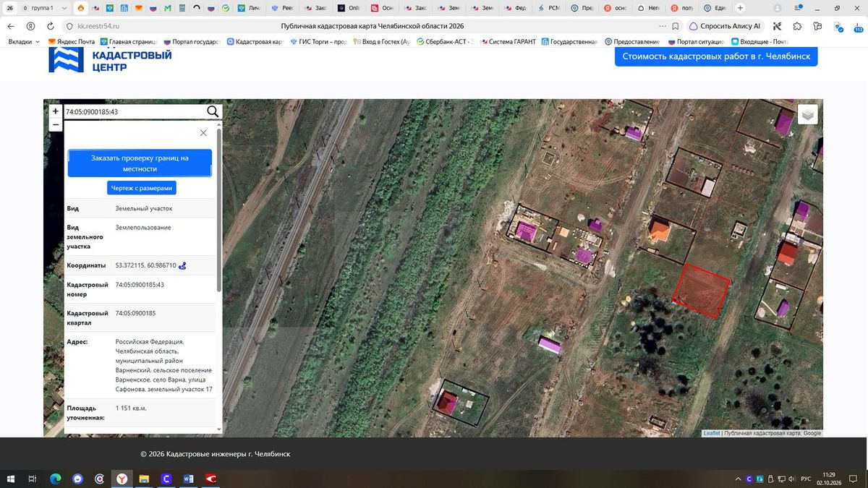The height and width of the screenshot is (488, 868).
Task: Open the Сбербанк-АСТ bookmark
Action: (445, 42)
